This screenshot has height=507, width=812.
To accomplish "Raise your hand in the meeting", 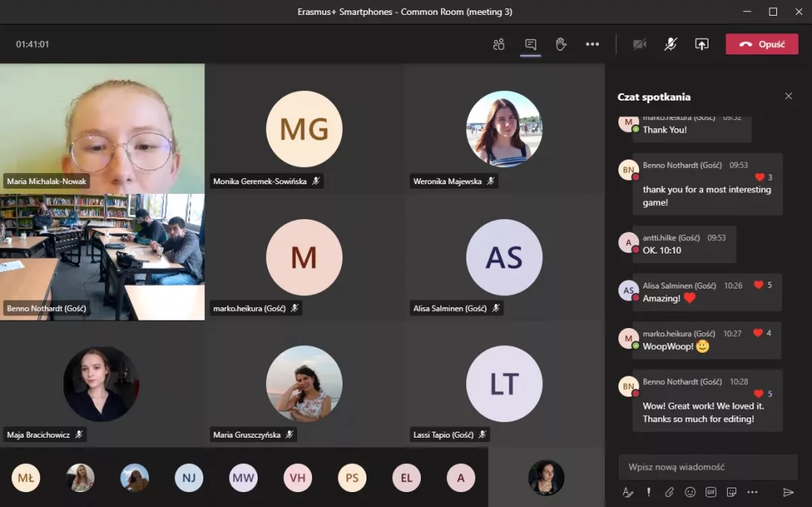I will [561, 44].
